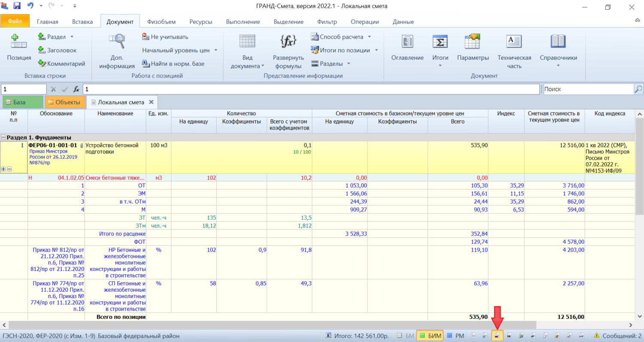This screenshot has width=644, height=342.
Task: Click the save floppy disk icon
Action: click(x=17, y=6)
